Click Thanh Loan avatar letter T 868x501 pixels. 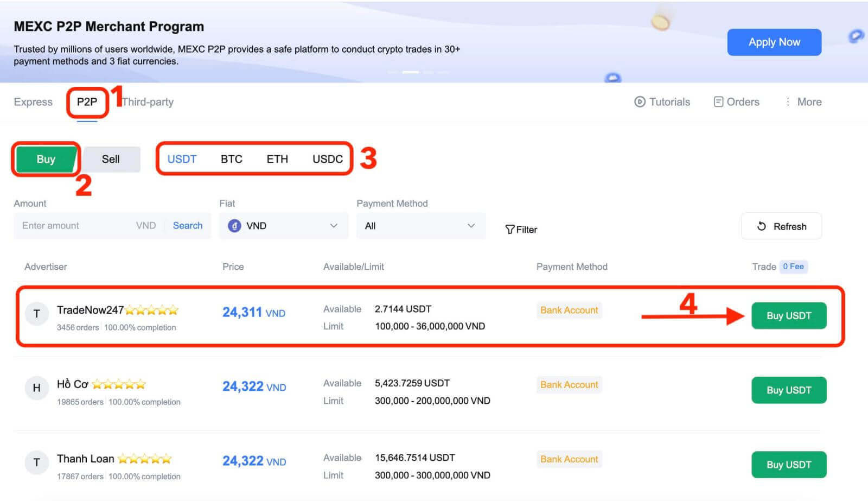click(37, 462)
